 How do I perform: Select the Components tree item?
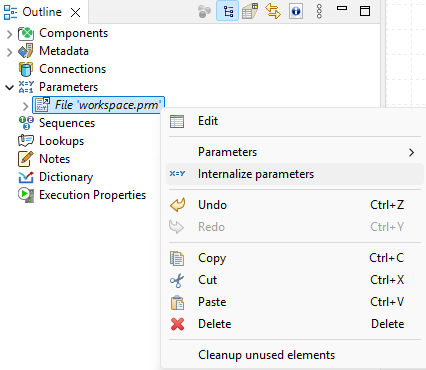74,33
